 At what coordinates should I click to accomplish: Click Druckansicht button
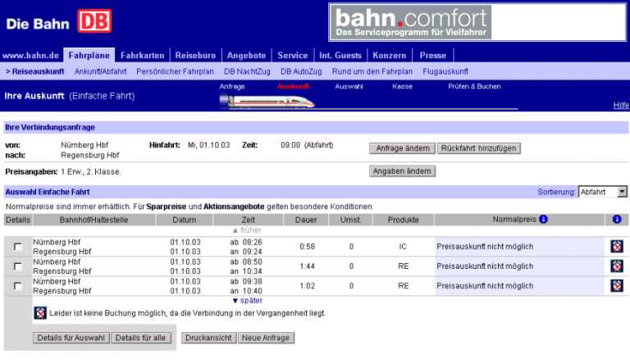pyautogui.click(x=208, y=338)
